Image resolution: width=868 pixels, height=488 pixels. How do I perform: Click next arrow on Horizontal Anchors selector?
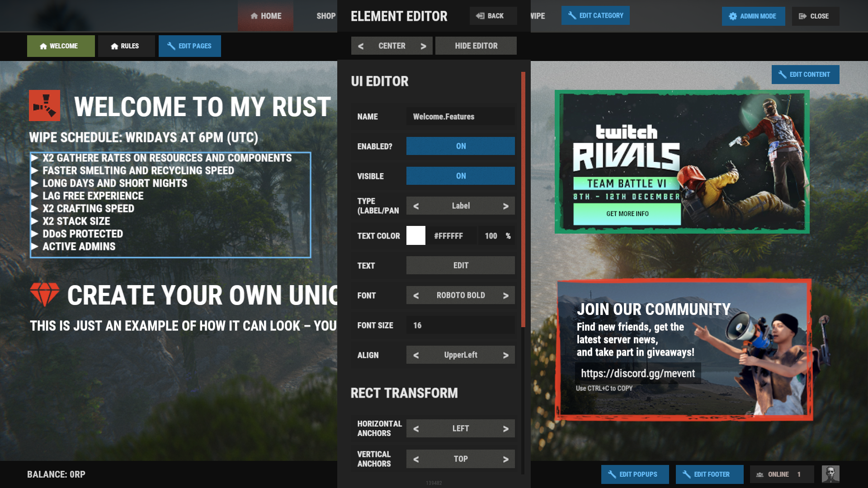tap(505, 429)
